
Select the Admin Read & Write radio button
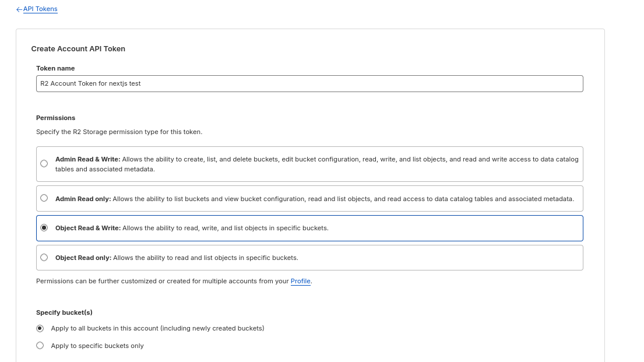click(44, 164)
